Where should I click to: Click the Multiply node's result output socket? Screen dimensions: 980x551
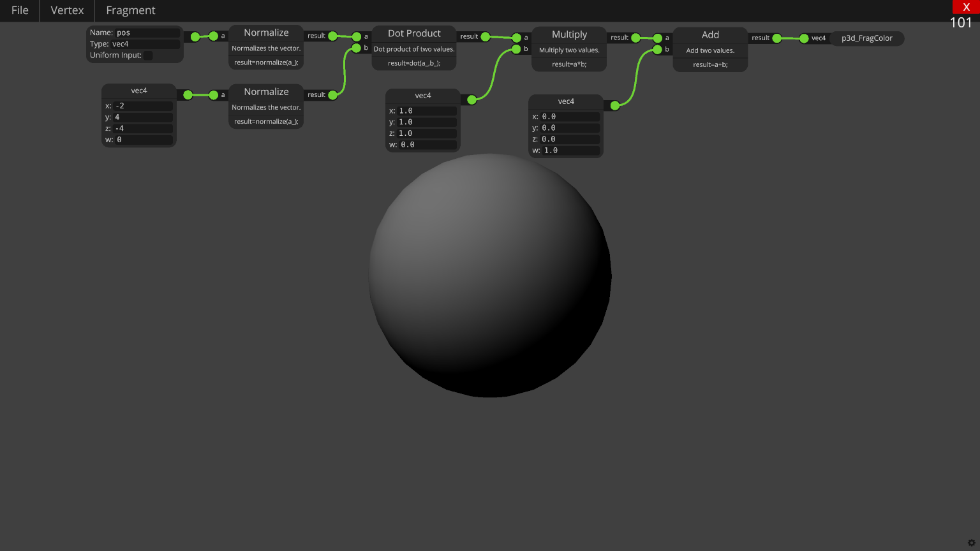(x=635, y=38)
